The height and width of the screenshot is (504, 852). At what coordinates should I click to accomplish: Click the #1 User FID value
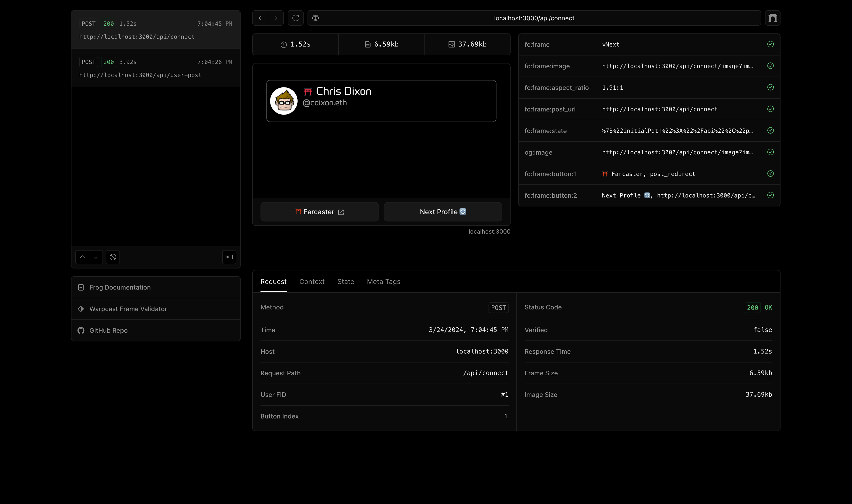click(x=505, y=395)
